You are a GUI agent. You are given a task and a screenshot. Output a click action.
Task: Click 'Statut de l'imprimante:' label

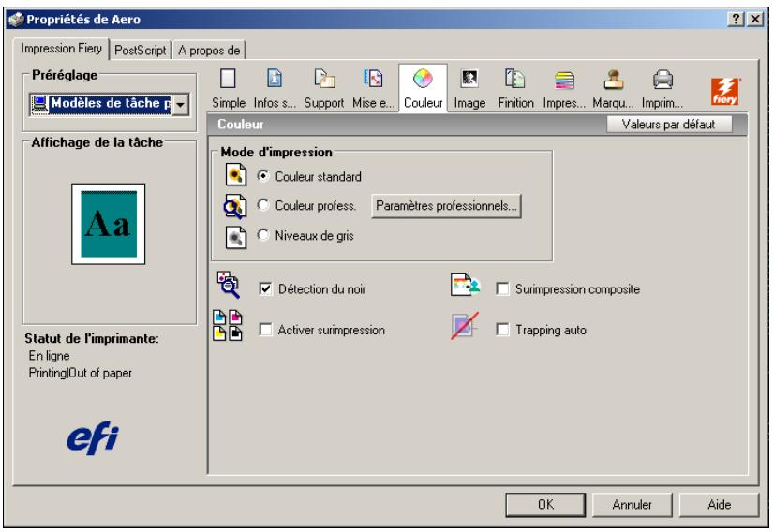click(x=91, y=338)
